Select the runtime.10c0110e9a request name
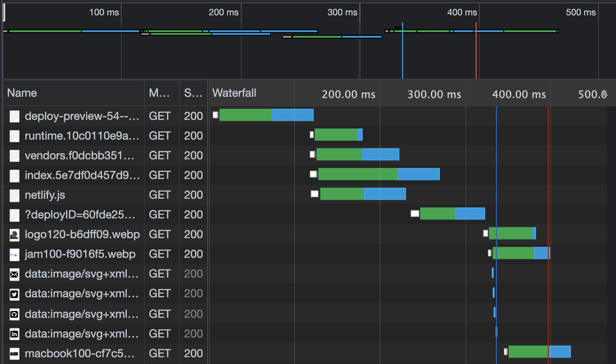The width and height of the screenshot is (616, 364). pos(82,136)
